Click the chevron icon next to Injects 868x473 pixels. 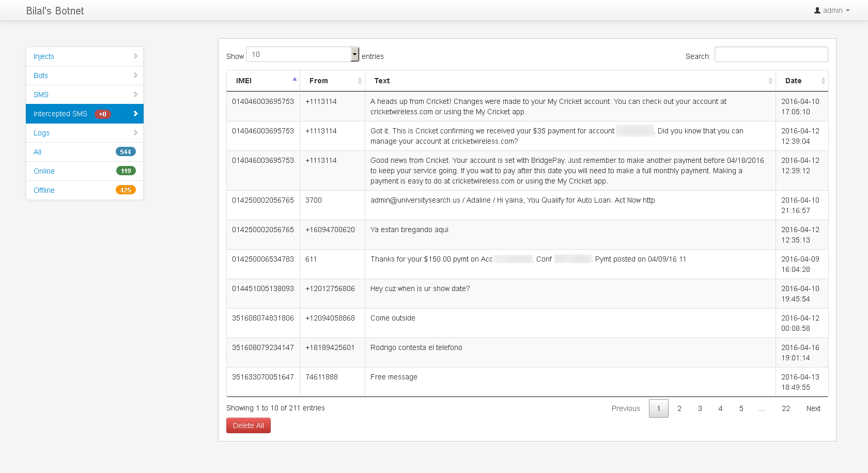coord(135,56)
